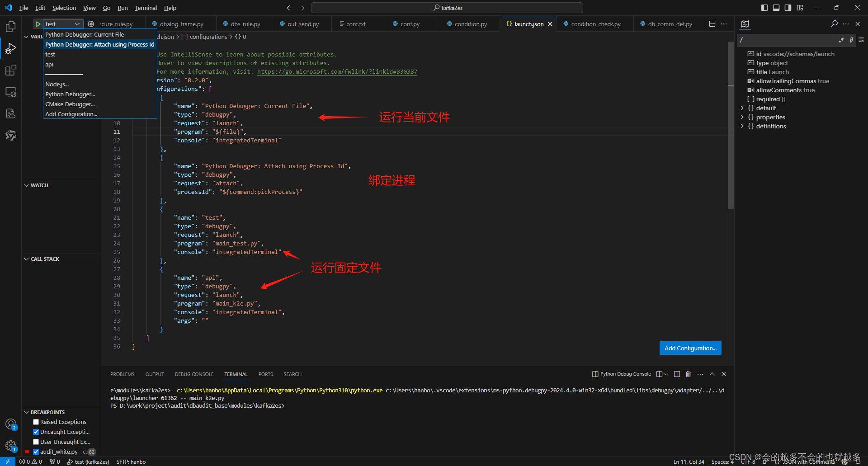
Task: Open the Manage gear in activity bar
Action: [x=10, y=446]
